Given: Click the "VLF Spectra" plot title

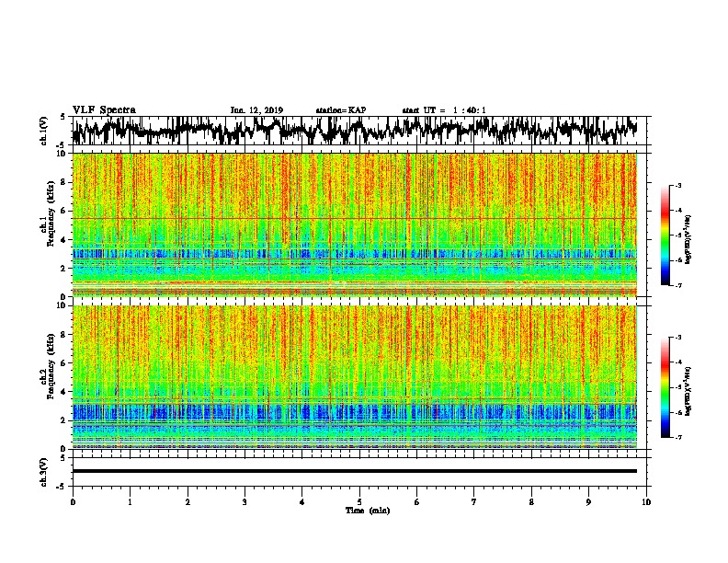Looking at the screenshot, I should [x=104, y=109].
